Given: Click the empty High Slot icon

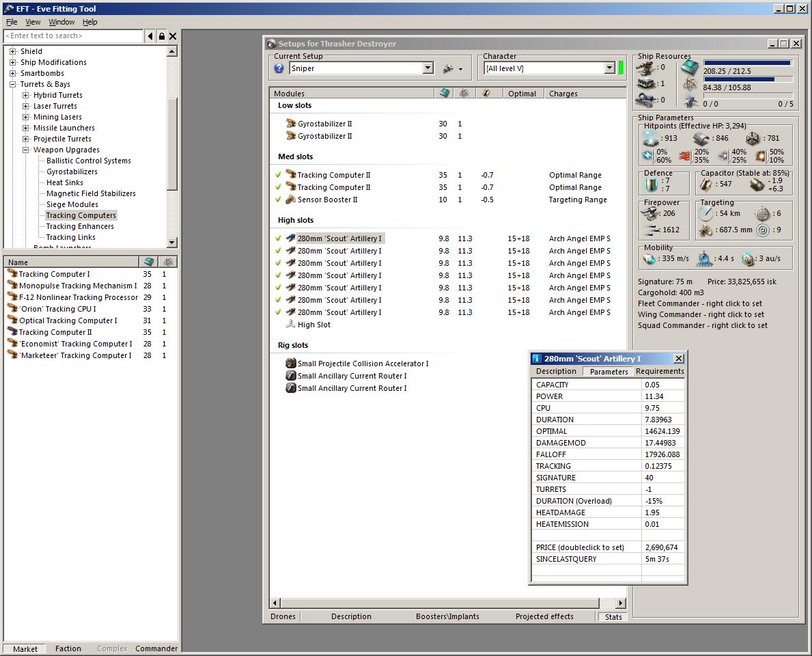Looking at the screenshot, I should [291, 325].
